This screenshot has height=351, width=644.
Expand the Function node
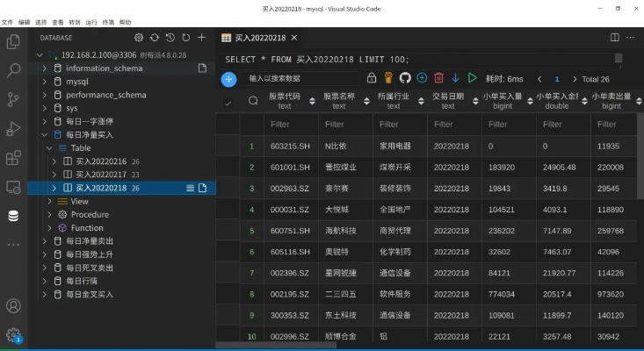[49, 228]
